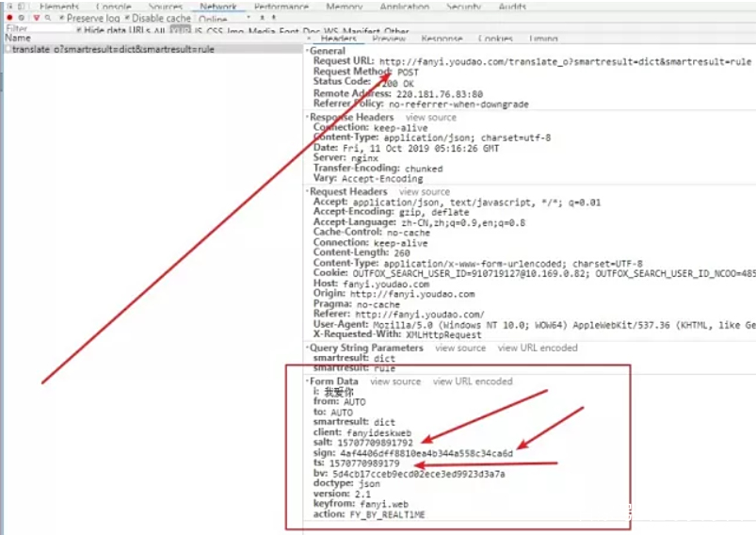The image size is (756, 535).
Task: Toggle the Preserve log checkbox
Action: [x=63, y=18]
